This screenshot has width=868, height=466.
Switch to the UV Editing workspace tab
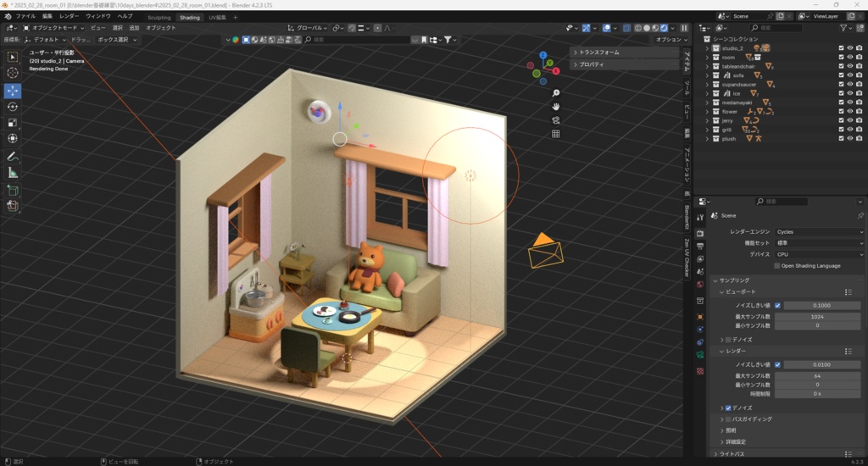(217, 17)
